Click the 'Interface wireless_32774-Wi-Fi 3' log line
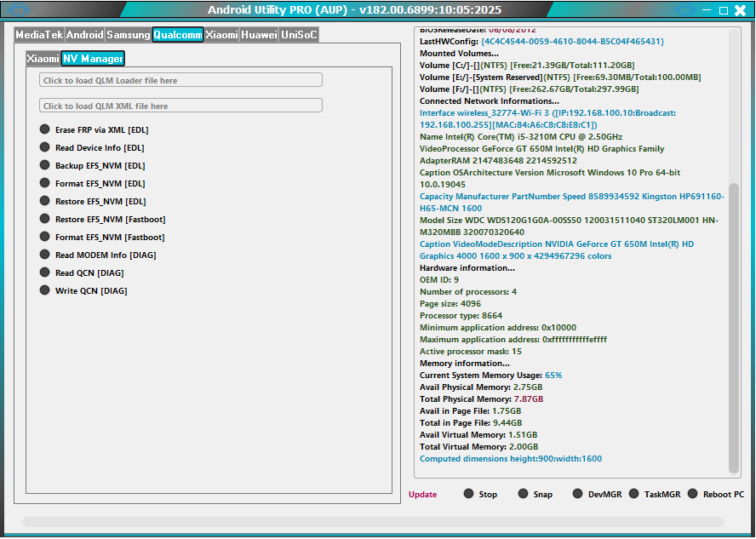The height and width of the screenshot is (539, 756). pyautogui.click(x=547, y=118)
